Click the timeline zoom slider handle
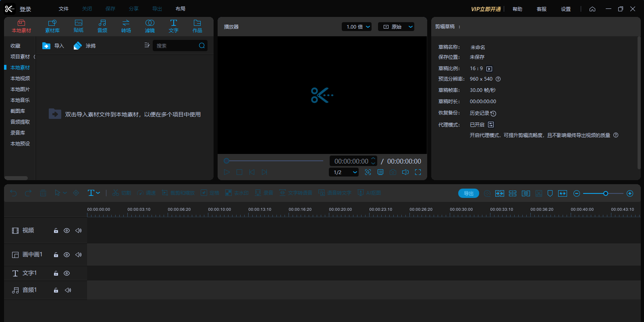The image size is (644, 322). [605, 194]
